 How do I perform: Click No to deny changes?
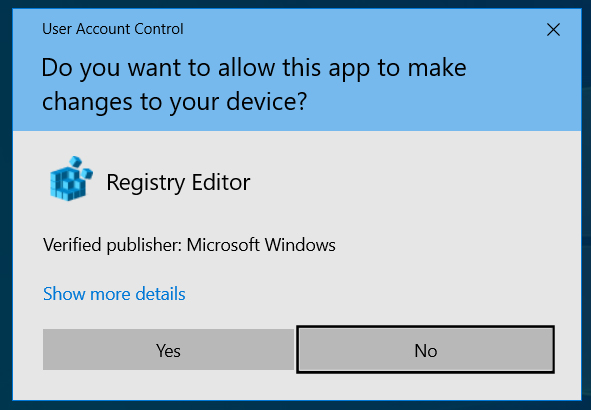[x=426, y=350]
